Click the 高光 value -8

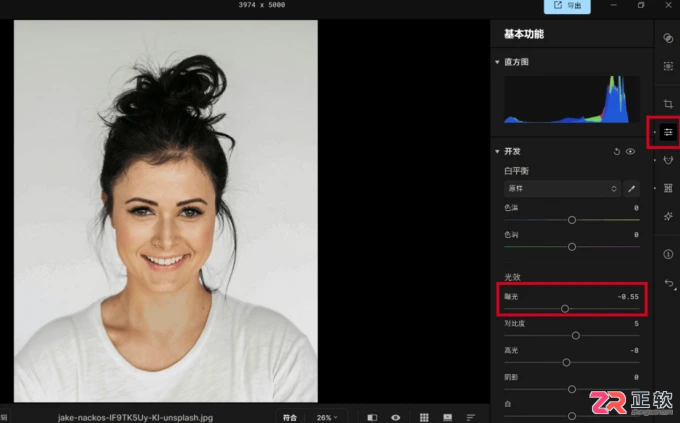634,351
